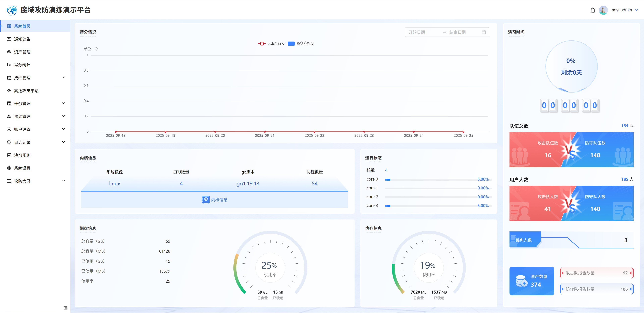Toggle the 防守方得分 legend series
The width and height of the screenshot is (644, 313).
(x=301, y=43)
